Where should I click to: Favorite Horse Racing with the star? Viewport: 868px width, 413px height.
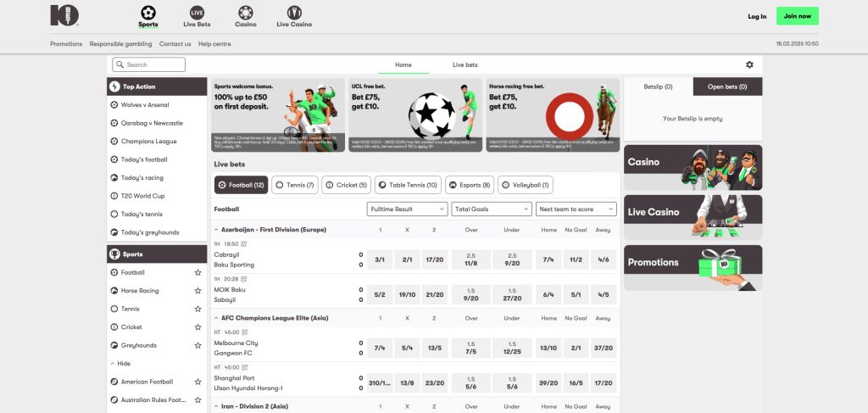[198, 291]
